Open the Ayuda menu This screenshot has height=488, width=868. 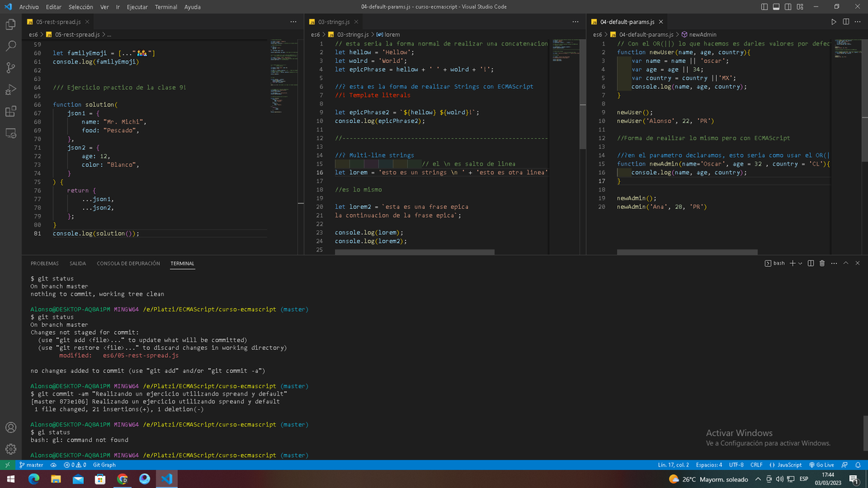(192, 7)
